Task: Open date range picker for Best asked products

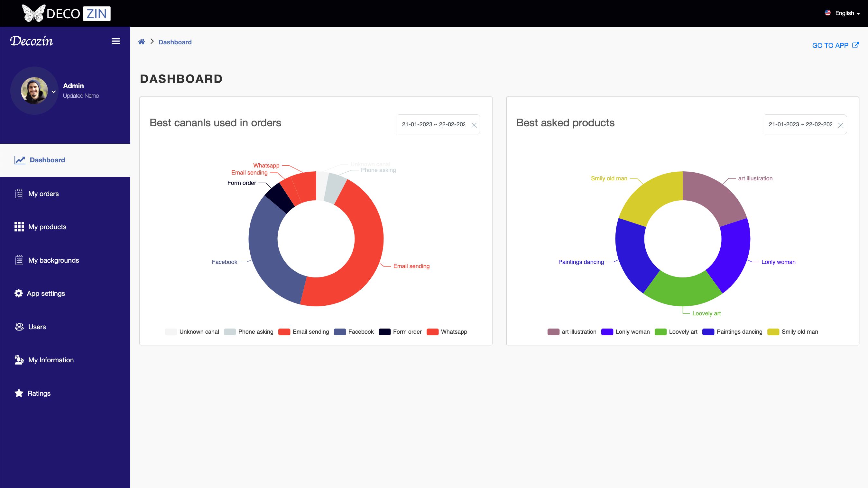Action: 799,124
